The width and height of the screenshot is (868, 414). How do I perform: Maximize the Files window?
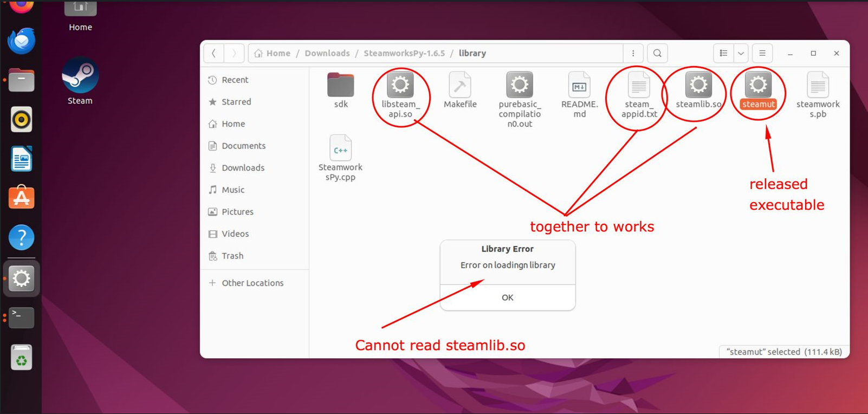tap(813, 53)
